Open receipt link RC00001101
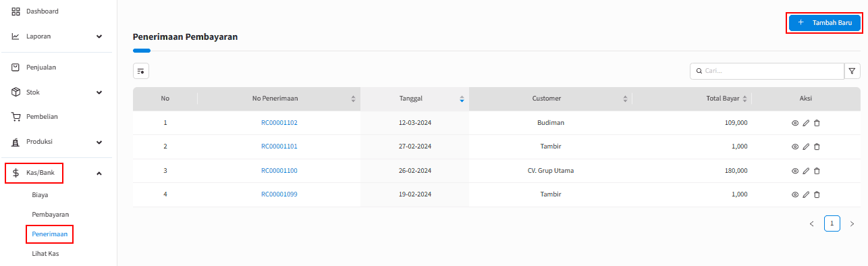 click(279, 147)
